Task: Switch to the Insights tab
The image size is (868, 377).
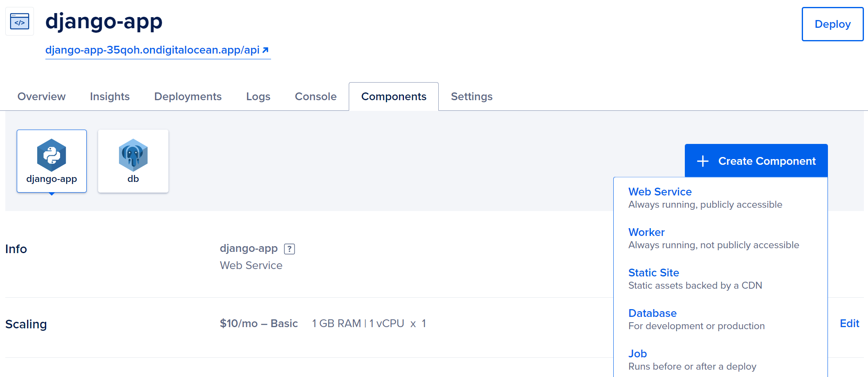Action: 110,96
